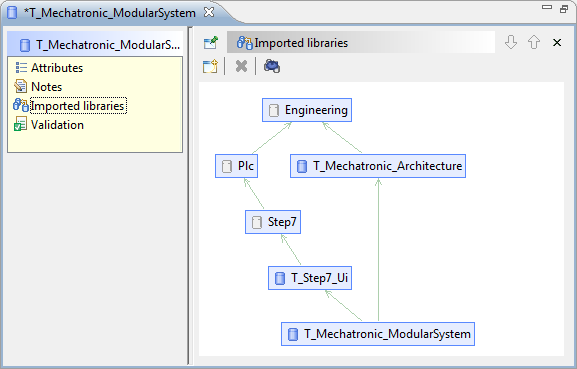Image resolution: width=577 pixels, height=369 pixels.
Task: Open the Attributes section
Action: 57,68
